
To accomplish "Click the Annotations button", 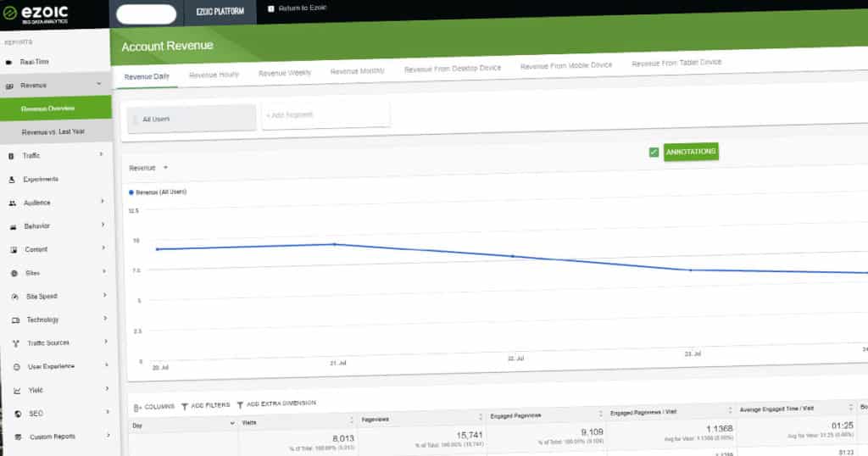I will pyautogui.click(x=691, y=152).
